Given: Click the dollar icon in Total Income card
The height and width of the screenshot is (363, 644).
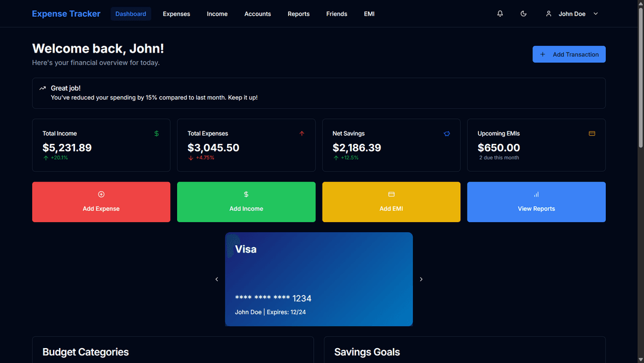Looking at the screenshot, I should 156,134.
